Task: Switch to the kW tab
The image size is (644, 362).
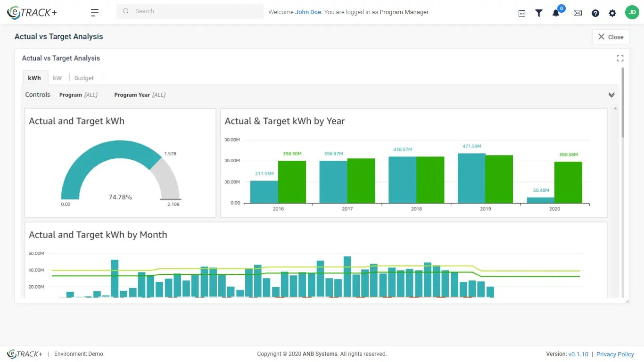Action: pyautogui.click(x=57, y=78)
